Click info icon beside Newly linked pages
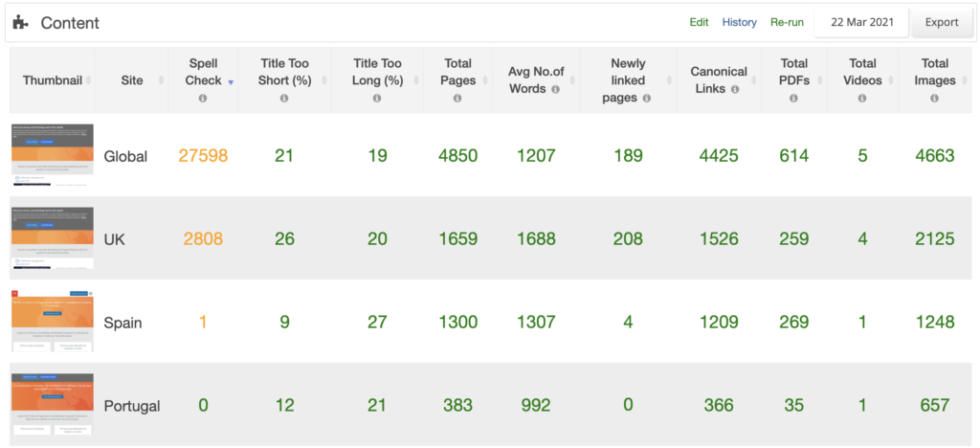Image resolution: width=980 pixels, height=448 pixels. point(647,98)
